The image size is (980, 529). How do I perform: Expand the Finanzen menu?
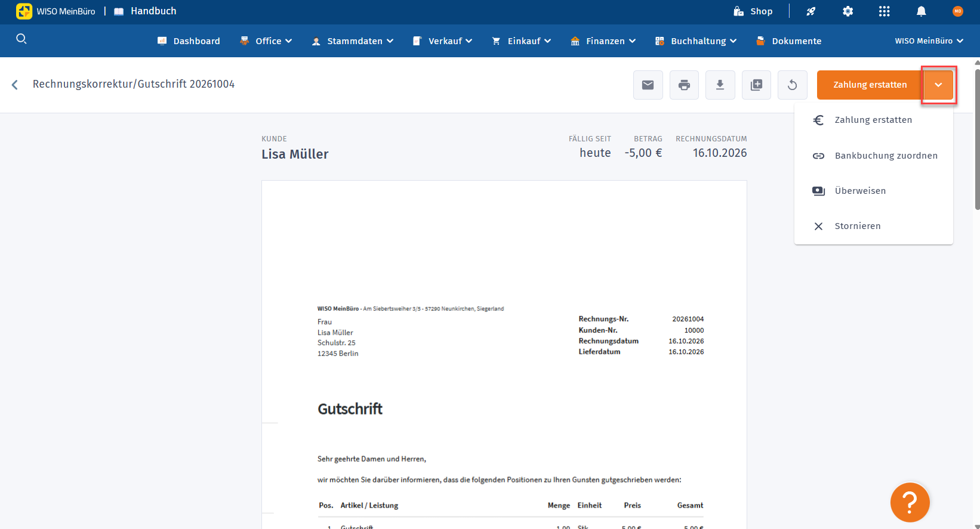(x=603, y=41)
